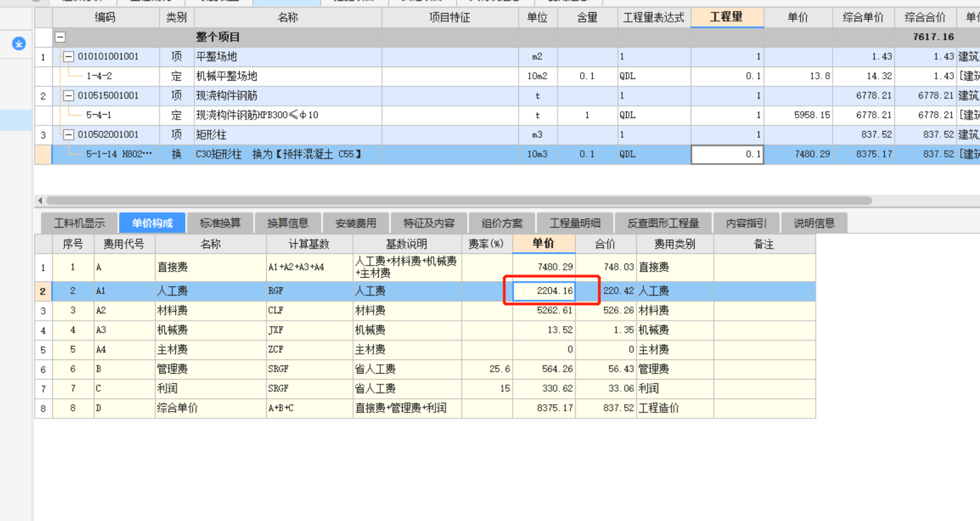Select the 直接费 row in price composition
Screen dimensions: 980x521
click(x=425, y=268)
